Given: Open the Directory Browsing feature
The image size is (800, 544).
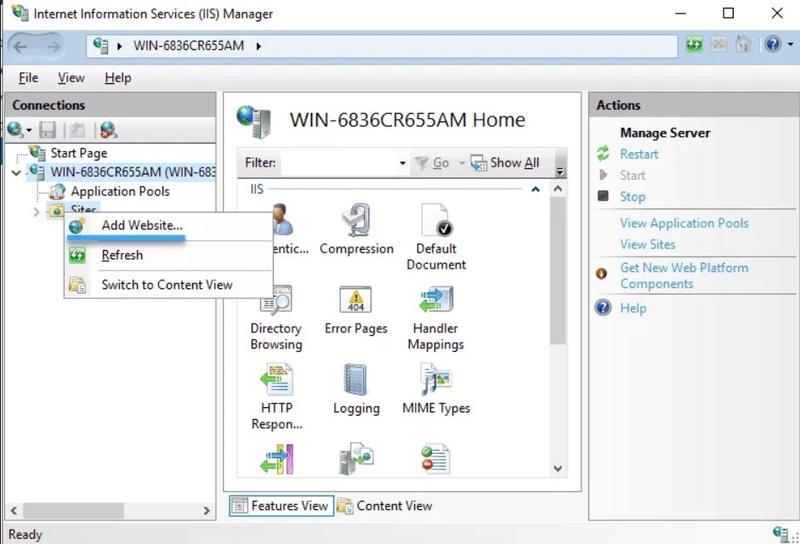Looking at the screenshot, I should pos(276,318).
